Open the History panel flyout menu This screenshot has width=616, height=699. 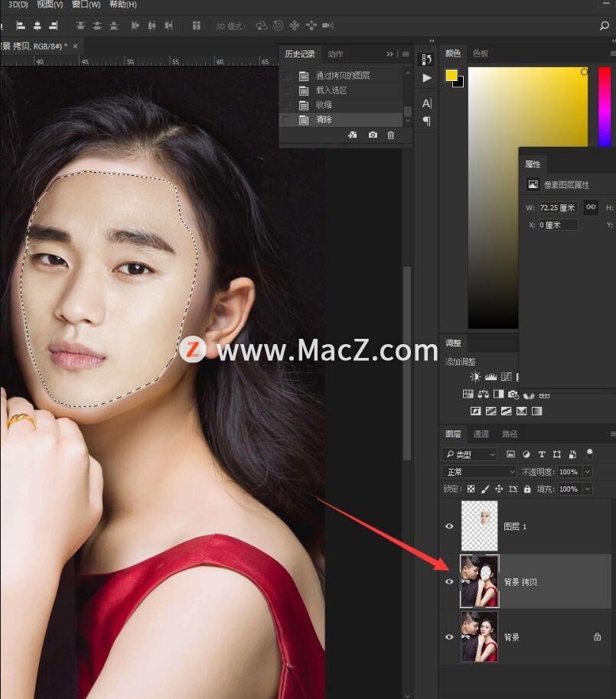(x=406, y=54)
